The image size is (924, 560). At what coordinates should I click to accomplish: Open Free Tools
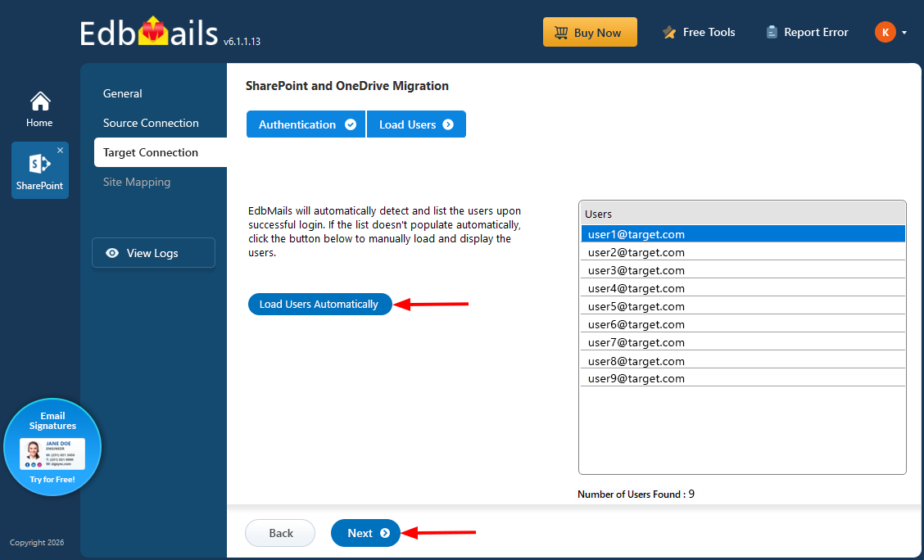699,33
